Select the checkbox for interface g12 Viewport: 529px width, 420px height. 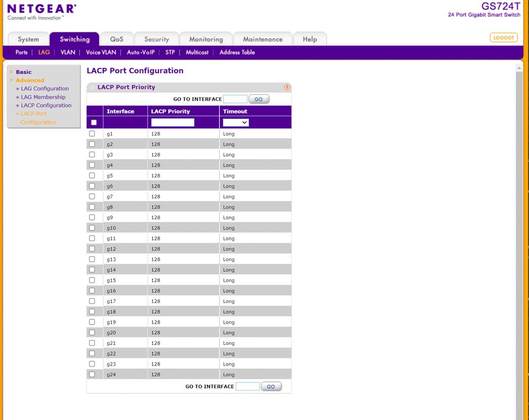[x=92, y=248]
